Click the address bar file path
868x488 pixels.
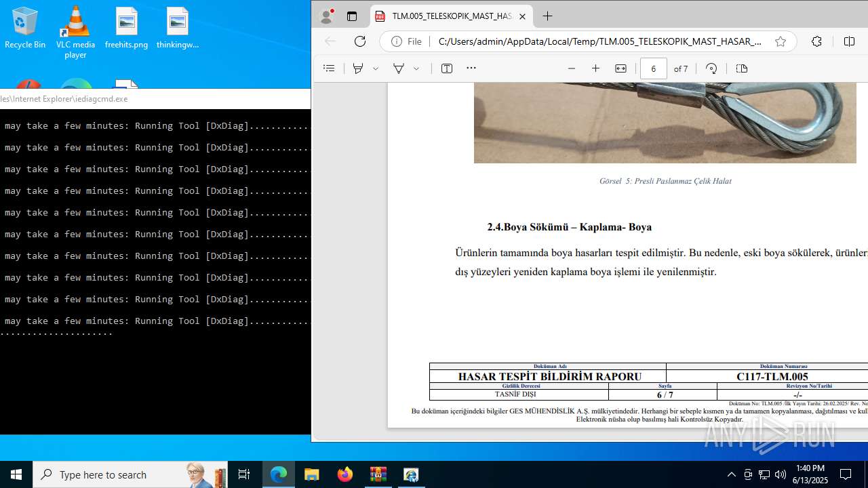pyautogui.click(x=599, y=41)
